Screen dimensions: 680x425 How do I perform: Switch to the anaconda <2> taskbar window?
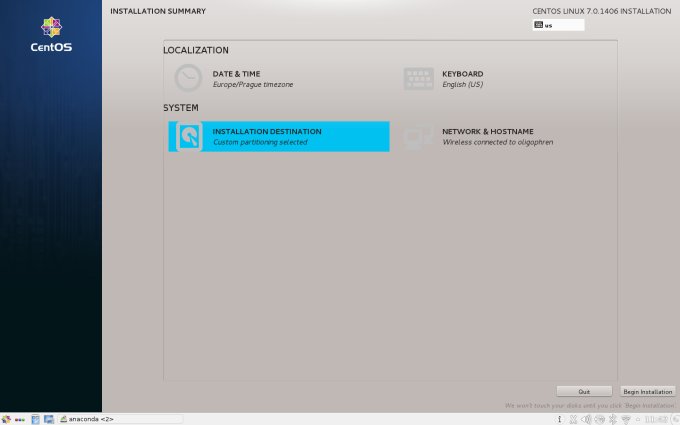point(120,419)
